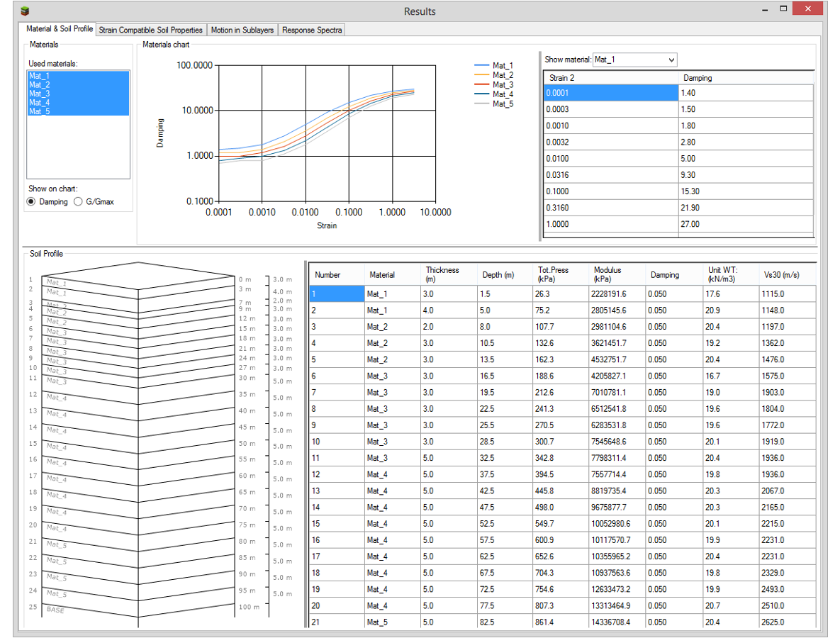Viewport: 840px width, 638px height.
Task: Select row 12 number cell in soil table
Action: pos(336,474)
